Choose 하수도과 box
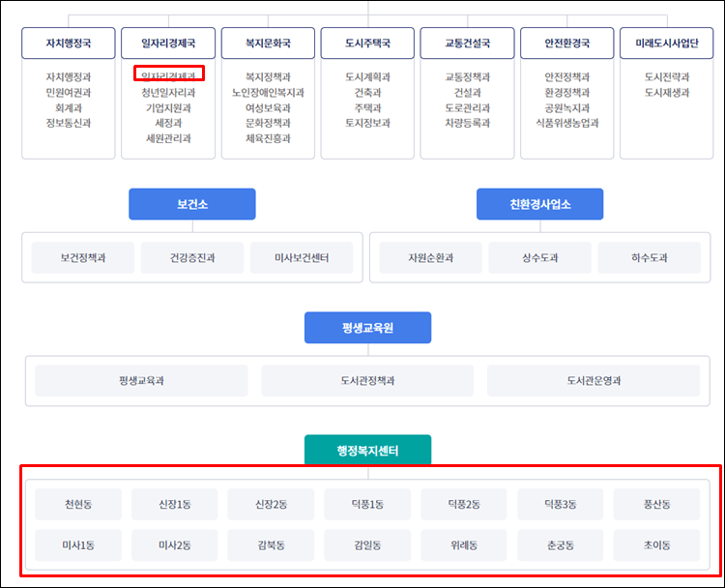This screenshot has width=725, height=588. pyautogui.click(x=650, y=257)
